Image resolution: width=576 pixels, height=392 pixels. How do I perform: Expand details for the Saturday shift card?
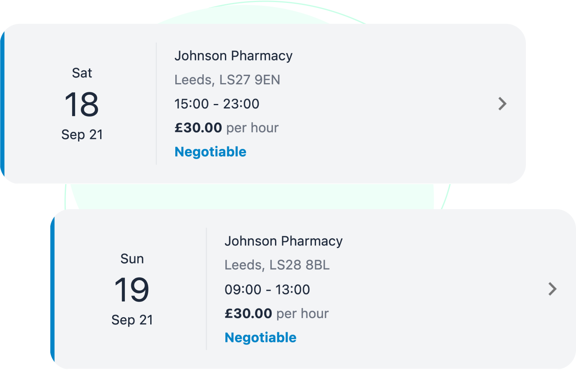coord(376,104)
